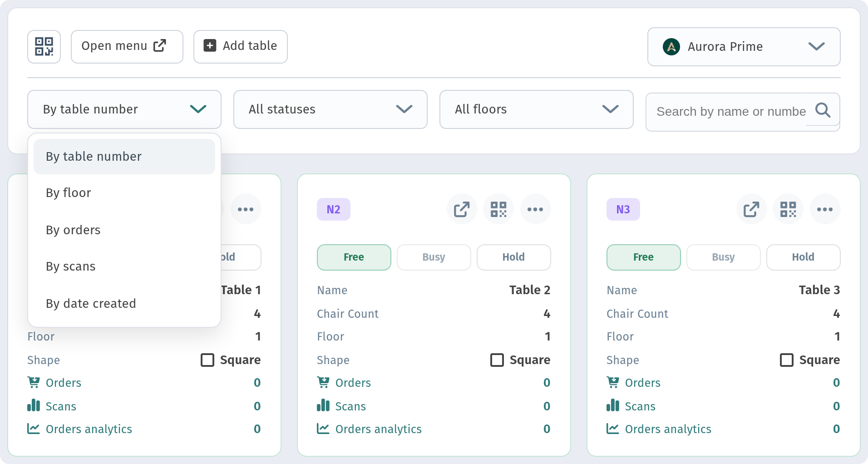Open All statuses filter dropdown
Image resolution: width=868 pixels, height=464 pixels.
(x=330, y=109)
